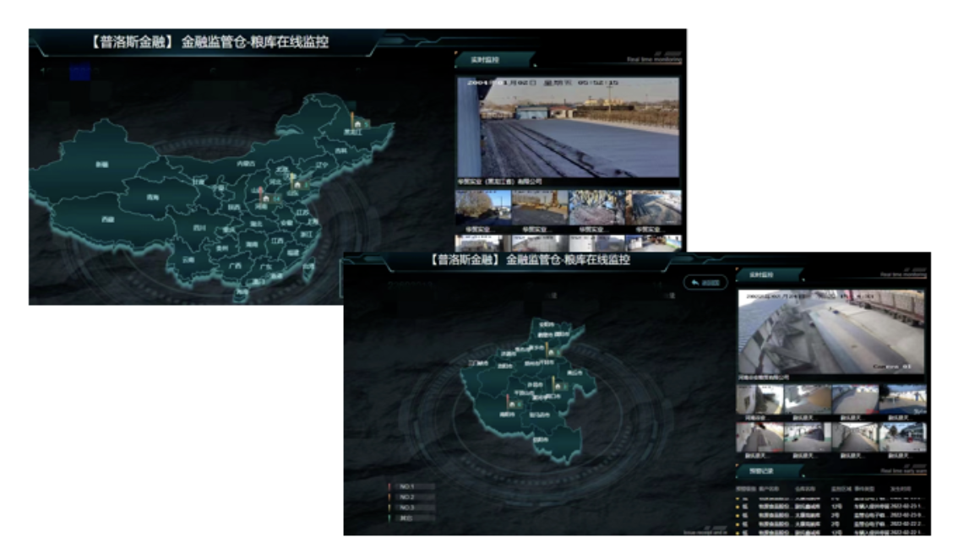
Task: Select 青海 region on the China map
Action: (153, 198)
